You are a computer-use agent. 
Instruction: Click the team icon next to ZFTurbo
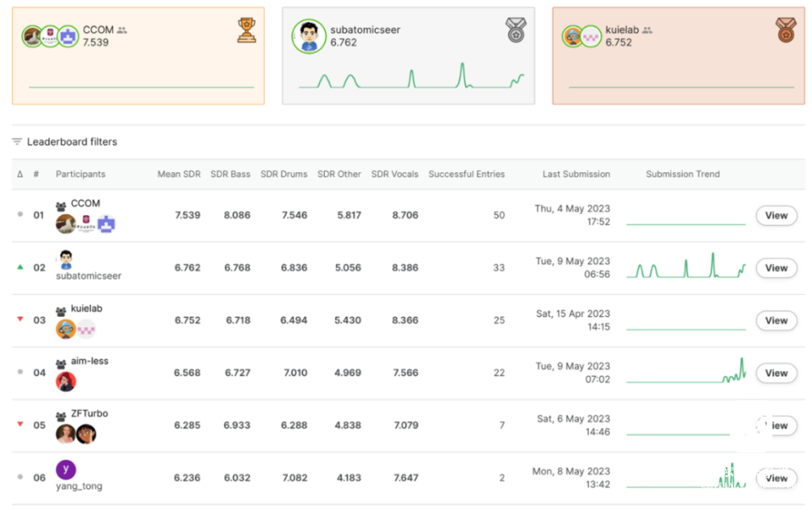61,415
